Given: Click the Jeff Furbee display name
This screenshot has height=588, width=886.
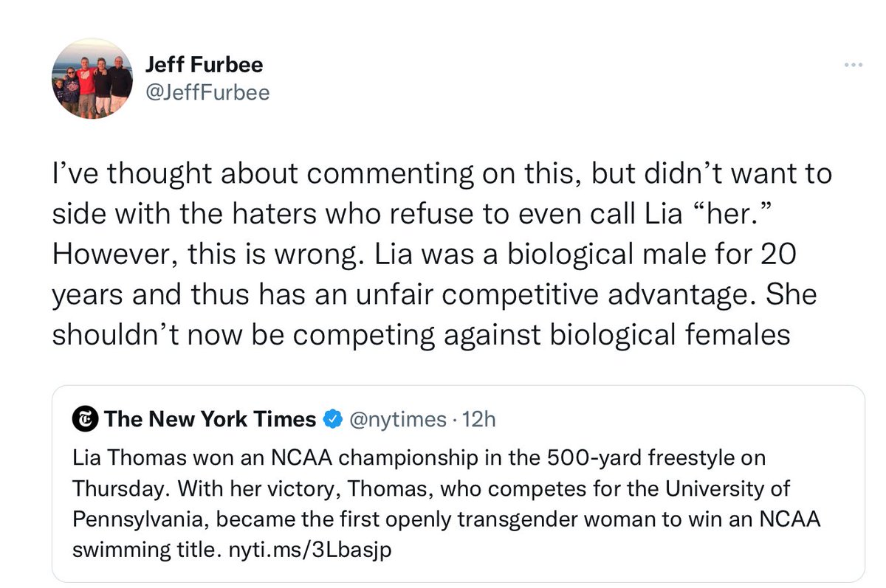Looking at the screenshot, I should click(x=204, y=65).
